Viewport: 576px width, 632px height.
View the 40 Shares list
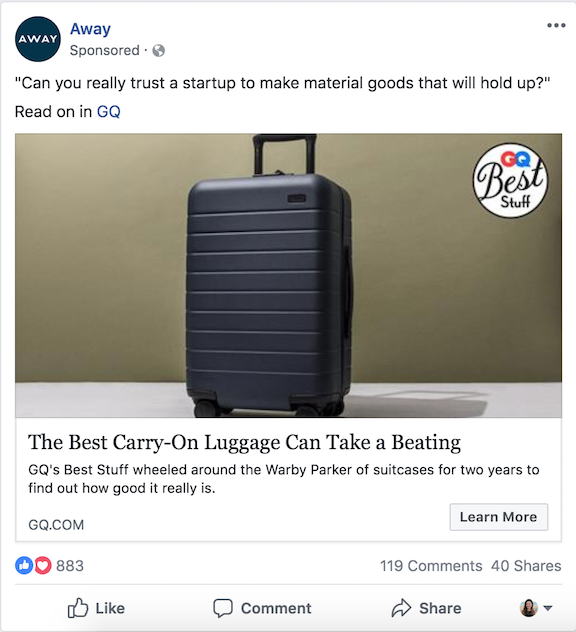click(526, 566)
